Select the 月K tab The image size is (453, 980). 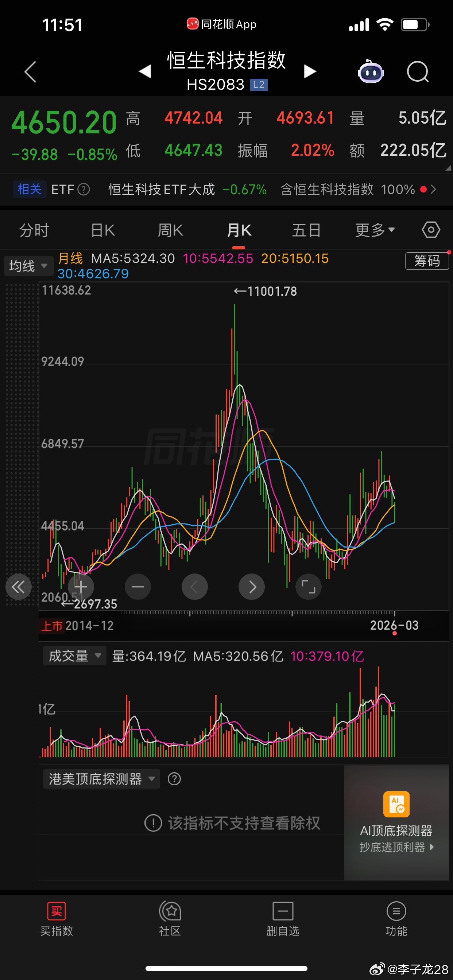pyautogui.click(x=239, y=230)
